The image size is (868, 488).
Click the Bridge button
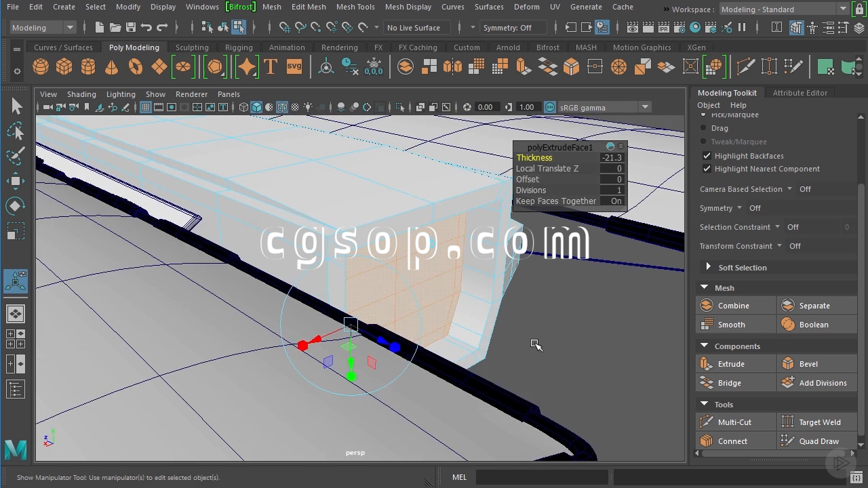pyautogui.click(x=729, y=383)
